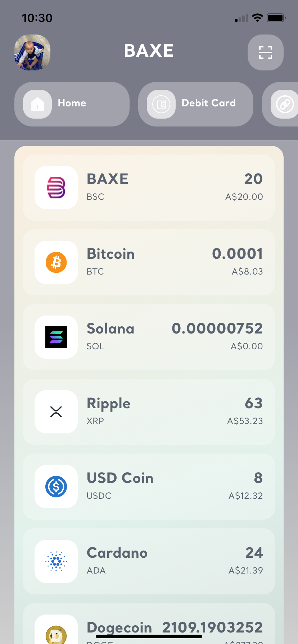Tap the Solana logo icon
The image size is (298, 644).
click(56, 337)
